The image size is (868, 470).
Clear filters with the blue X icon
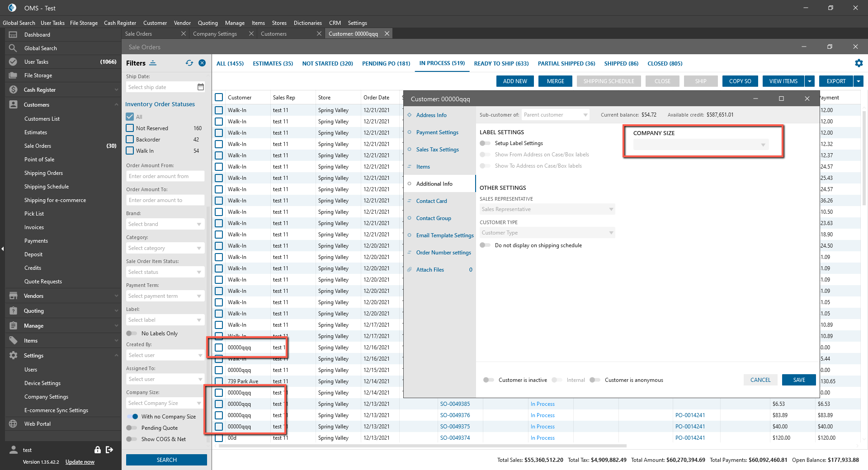[202, 63]
